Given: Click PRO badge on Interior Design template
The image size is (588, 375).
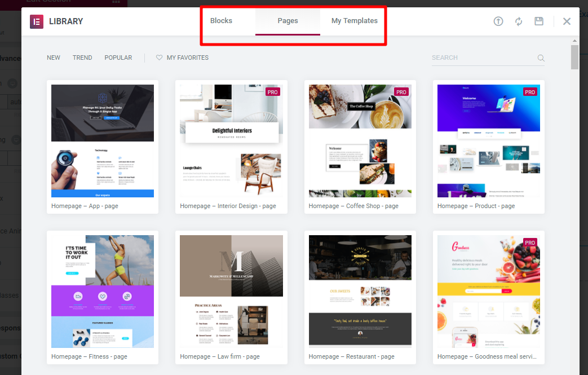Looking at the screenshot, I should [273, 92].
